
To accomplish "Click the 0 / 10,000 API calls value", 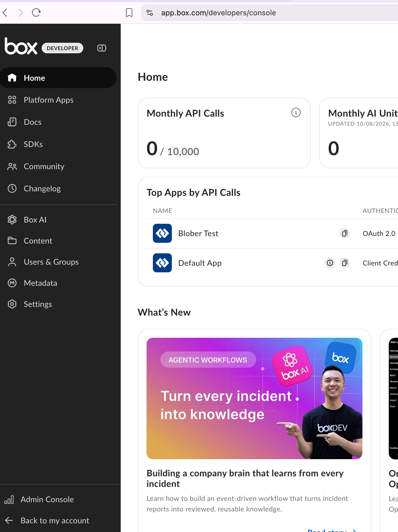I will tap(173, 149).
